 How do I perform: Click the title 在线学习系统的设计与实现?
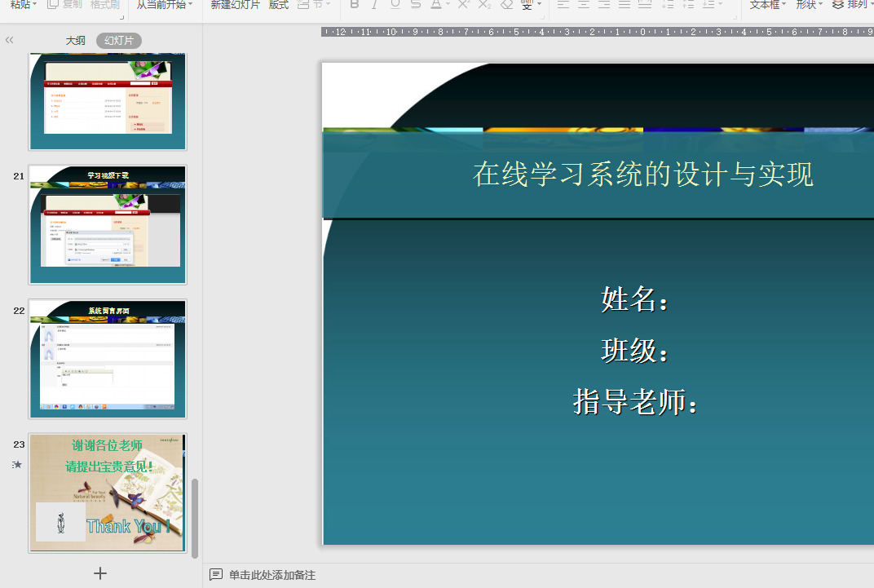click(x=643, y=175)
